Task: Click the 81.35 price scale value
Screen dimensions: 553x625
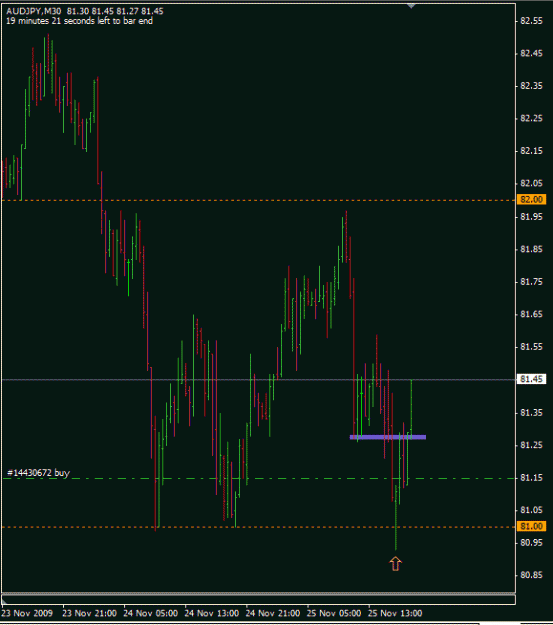Action: pyautogui.click(x=531, y=413)
